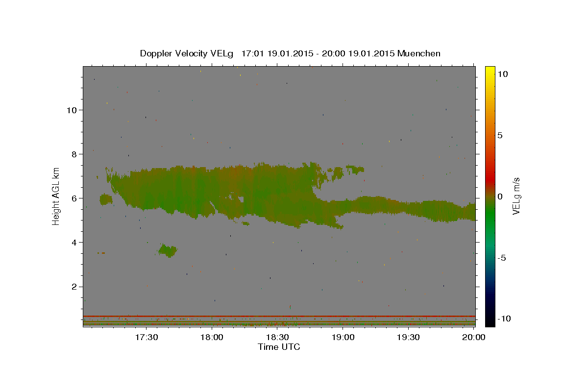The height and width of the screenshot is (392, 588).
Task: Click the '19:30' time tick label
Action: pyautogui.click(x=408, y=338)
